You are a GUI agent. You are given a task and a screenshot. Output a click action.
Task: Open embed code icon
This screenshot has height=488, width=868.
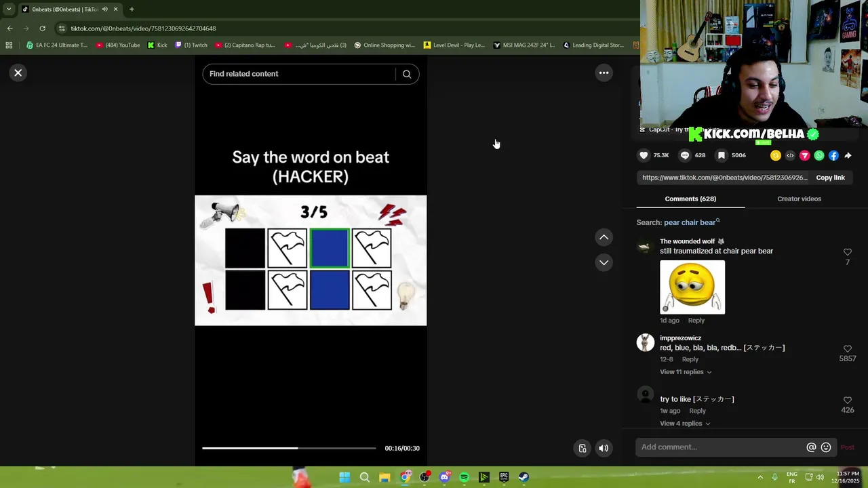point(790,155)
